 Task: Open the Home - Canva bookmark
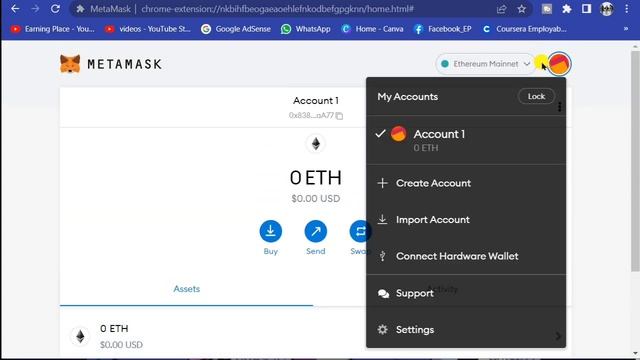click(x=372, y=29)
